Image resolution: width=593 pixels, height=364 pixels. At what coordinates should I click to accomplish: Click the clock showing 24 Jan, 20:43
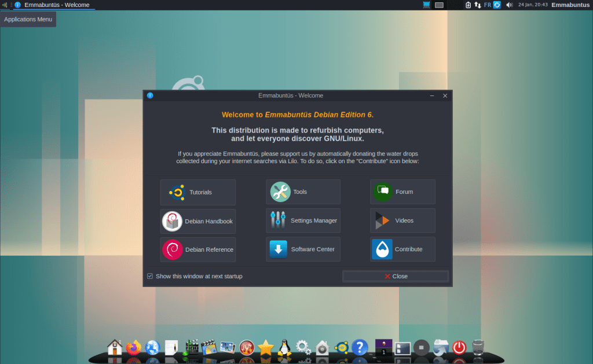(x=533, y=5)
